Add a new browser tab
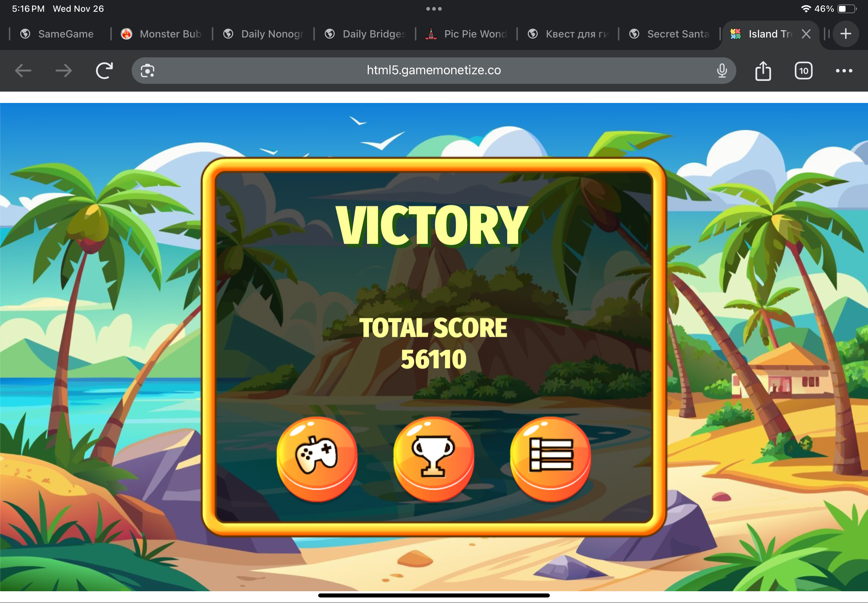Image resolution: width=868 pixels, height=603 pixels. [x=846, y=34]
